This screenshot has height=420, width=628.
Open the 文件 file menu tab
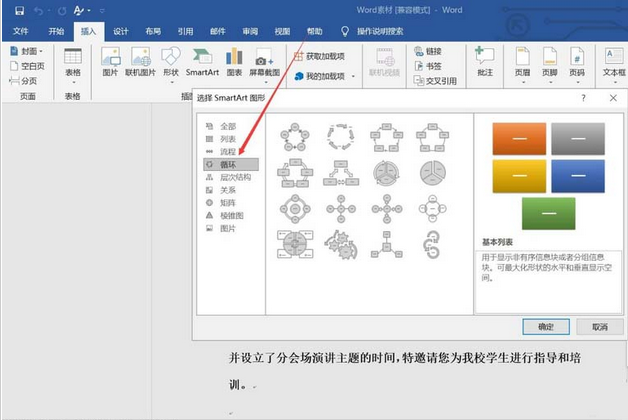pyautogui.click(x=21, y=31)
